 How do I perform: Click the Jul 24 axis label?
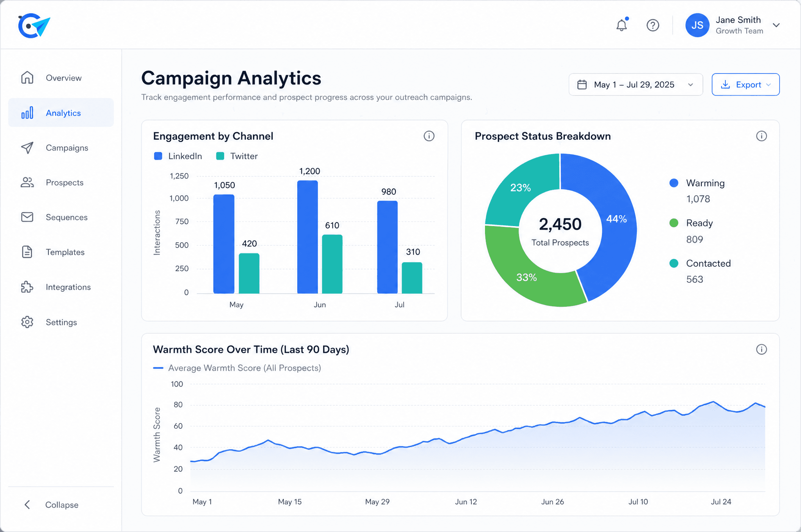pyautogui.click(x=721, y=502)
